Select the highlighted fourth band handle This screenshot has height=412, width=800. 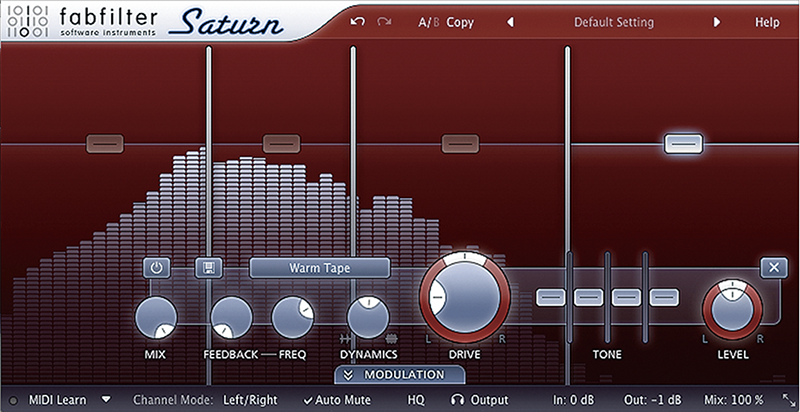click(684, 144)
